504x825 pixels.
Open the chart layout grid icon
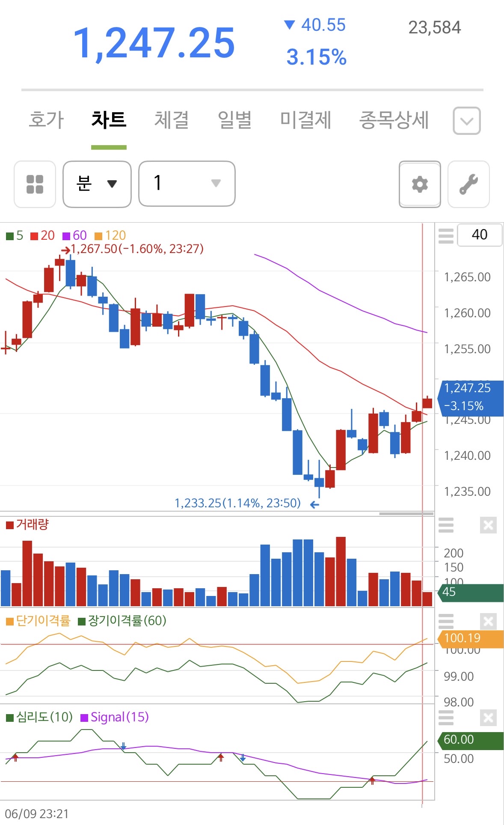click(x=35, y=185)
